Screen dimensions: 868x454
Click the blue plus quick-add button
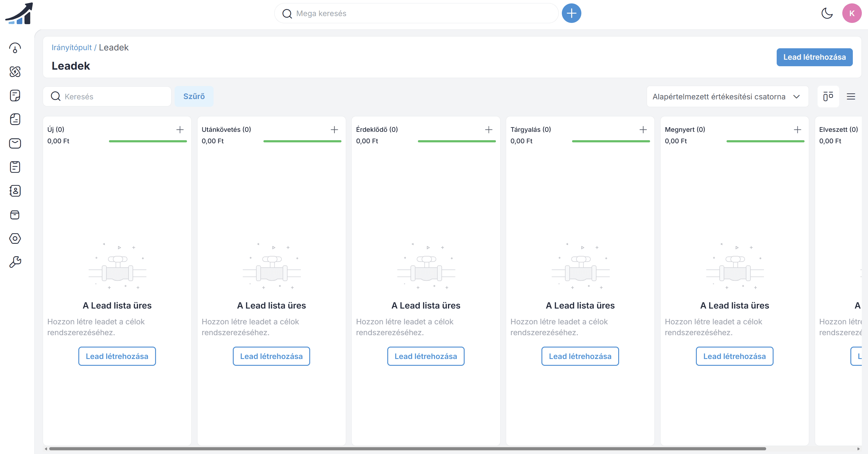(x=571, y=14)
